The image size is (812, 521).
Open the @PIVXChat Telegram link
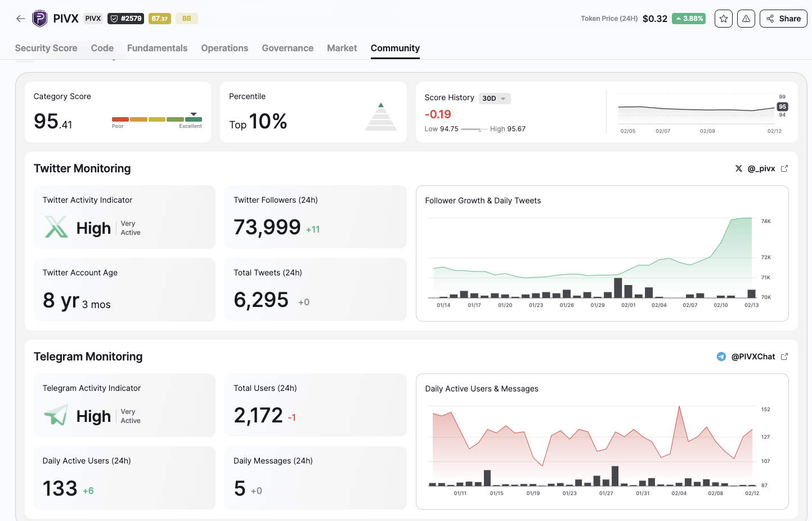(753, 357)
